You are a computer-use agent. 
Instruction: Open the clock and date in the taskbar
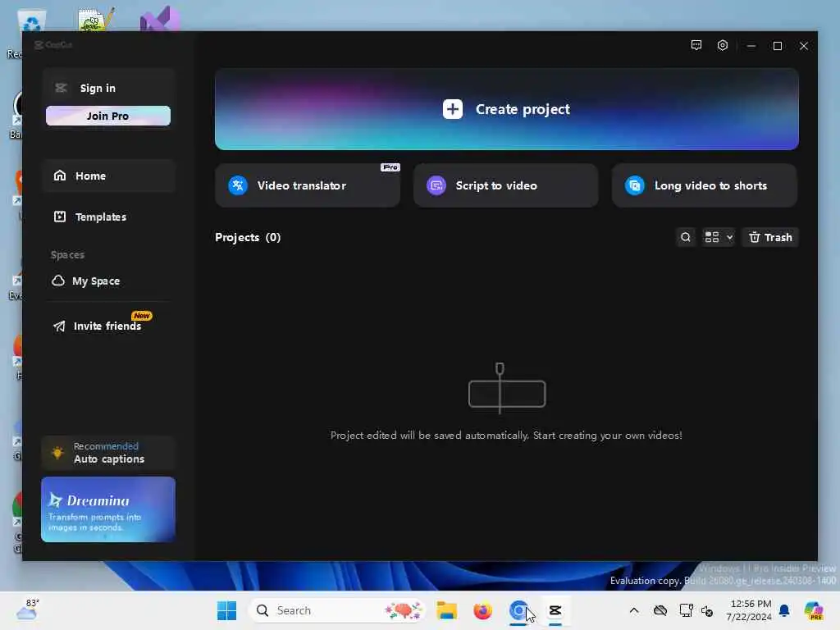[750, 610]
